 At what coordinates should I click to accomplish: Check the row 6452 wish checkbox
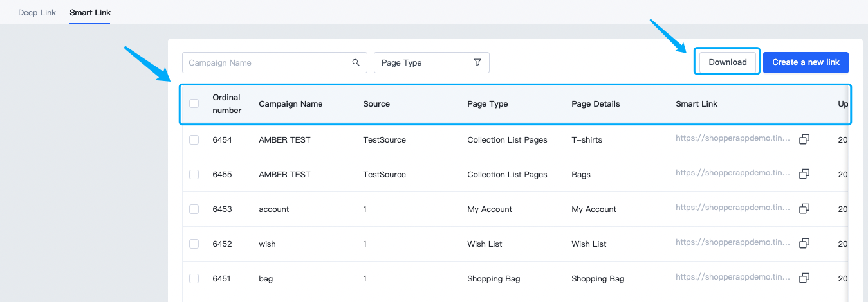pos(194,244)
